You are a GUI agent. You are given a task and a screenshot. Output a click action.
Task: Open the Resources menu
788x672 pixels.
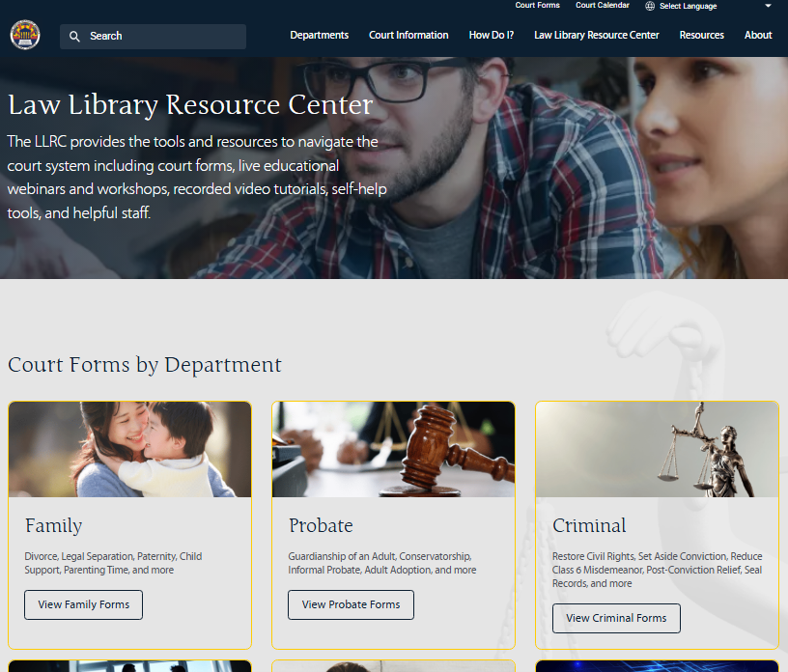(701, 35)
